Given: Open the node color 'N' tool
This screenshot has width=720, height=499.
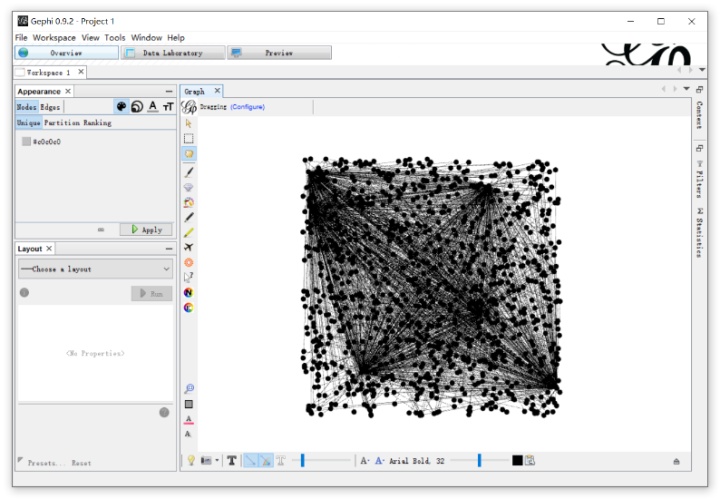Looking at the screenshot, I should [188, 292].
